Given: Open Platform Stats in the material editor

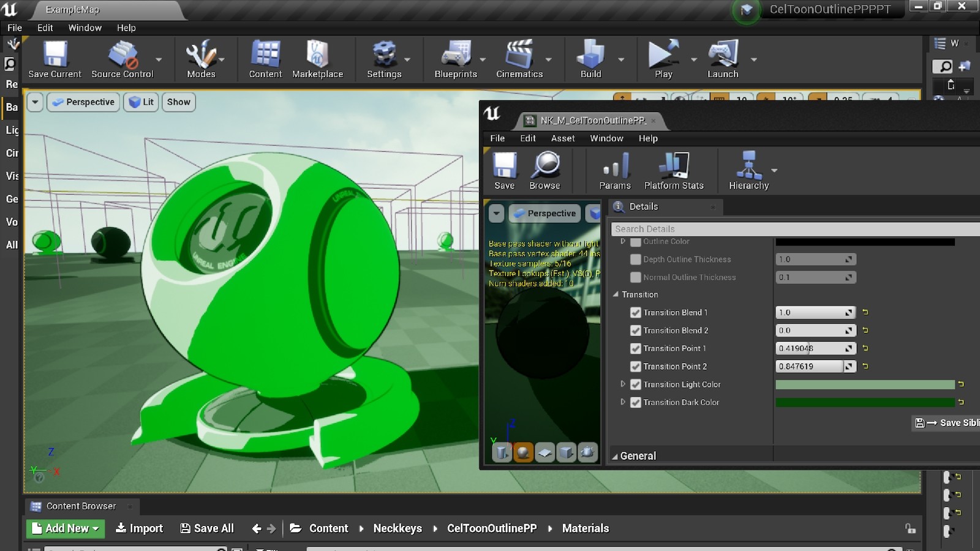Looking at the screenshot, I should click(x=674, y=170).
